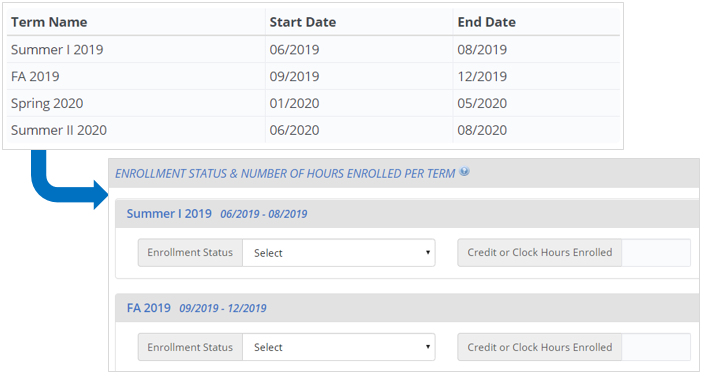Click the help icon beside Enrollment Status heading
Image resolution: width=702 pixels, height=374 pixels.
coord(465,171)
